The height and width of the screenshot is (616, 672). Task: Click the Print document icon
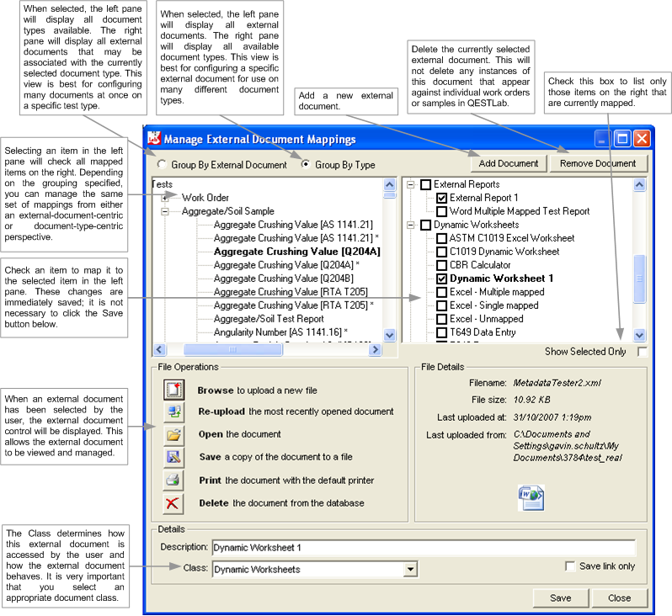click(173, 480)
